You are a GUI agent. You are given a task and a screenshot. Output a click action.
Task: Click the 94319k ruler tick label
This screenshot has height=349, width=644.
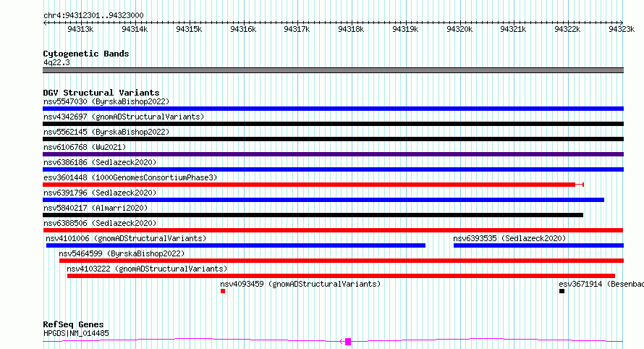pos(405,29)
